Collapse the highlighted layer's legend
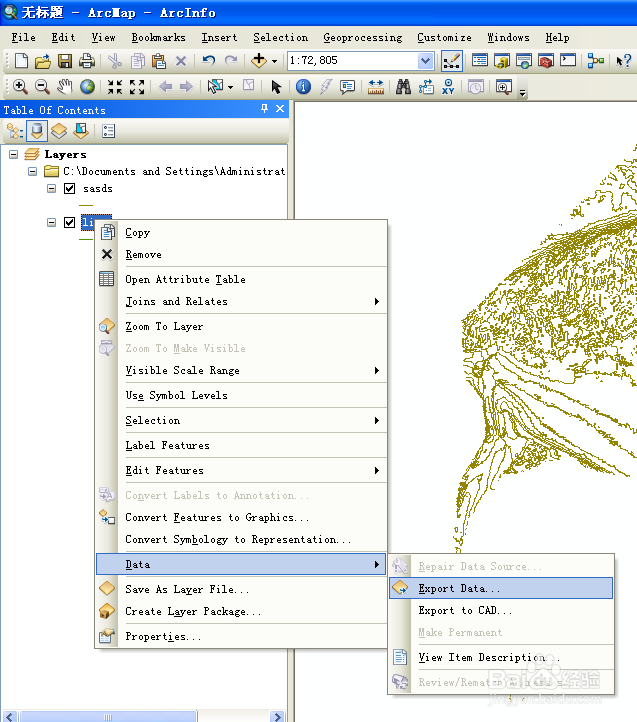This screenshot has height=722, width=637. coord(52,222)
